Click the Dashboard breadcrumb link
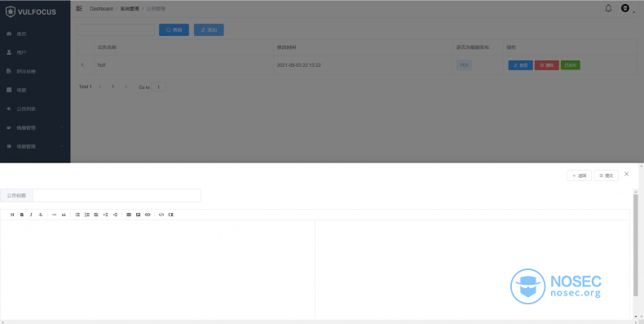This screenshot has width=644, height=324. coord(101,9)
